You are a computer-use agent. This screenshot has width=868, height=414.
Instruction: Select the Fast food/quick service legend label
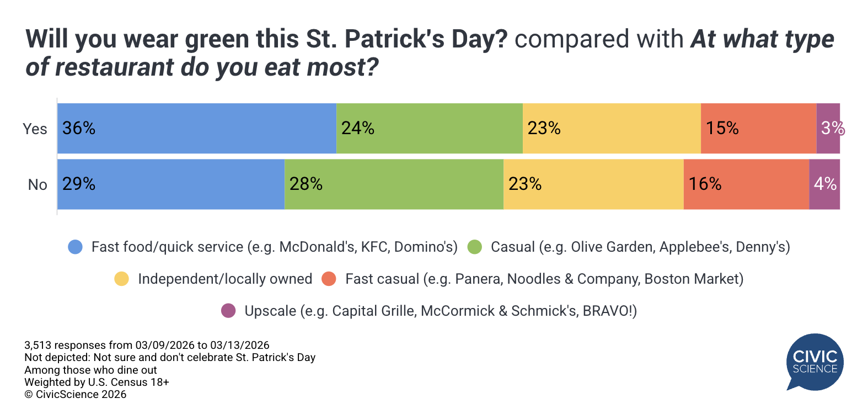click(274, 247)
